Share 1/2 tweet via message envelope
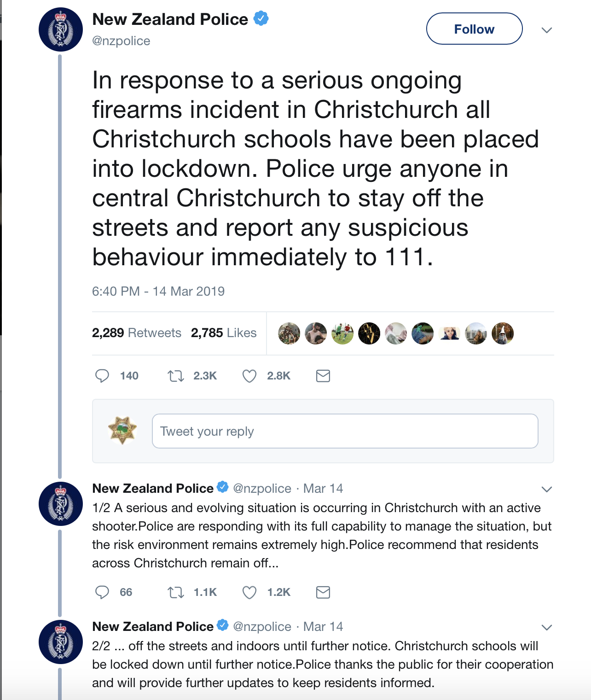Viewport: 591px width, 700px height. coord(323,592)
